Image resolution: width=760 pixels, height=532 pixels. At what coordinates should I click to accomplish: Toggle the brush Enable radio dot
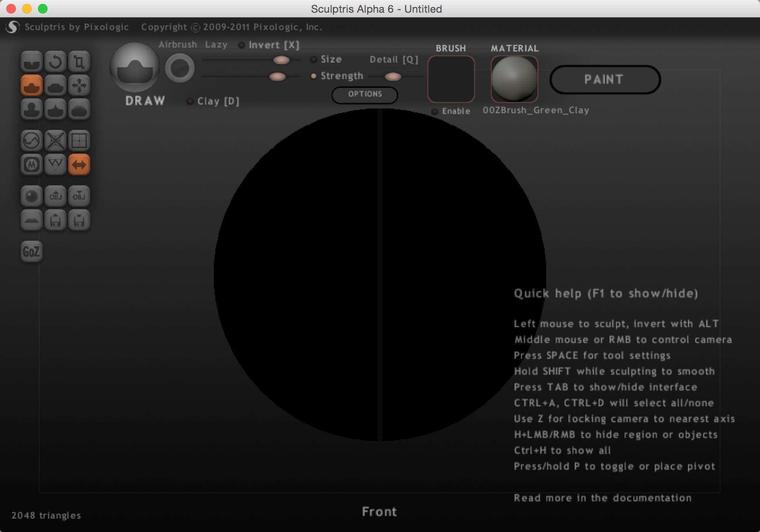(435, 112)
